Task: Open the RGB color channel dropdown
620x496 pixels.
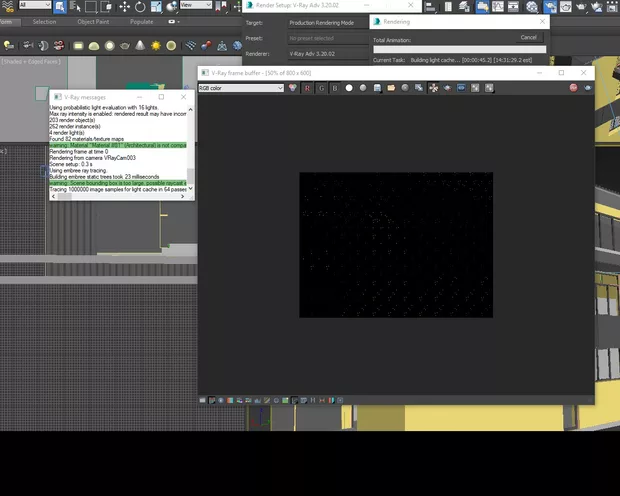Action: 241,88
